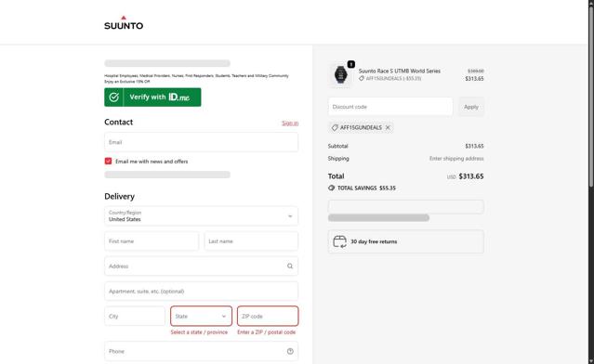The height and width of the screenshot is (364, 594).
Task: Open the Country/Region dropdown
Action: point(201,216)
